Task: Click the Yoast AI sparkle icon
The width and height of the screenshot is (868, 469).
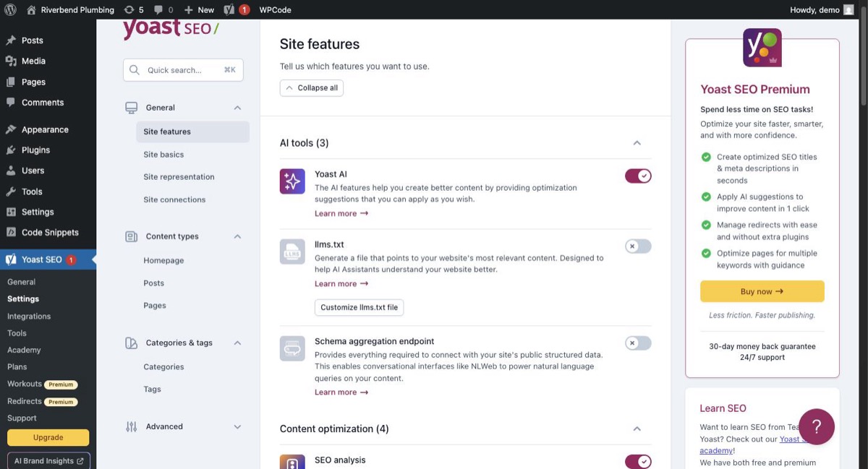Action: (292, 181)
